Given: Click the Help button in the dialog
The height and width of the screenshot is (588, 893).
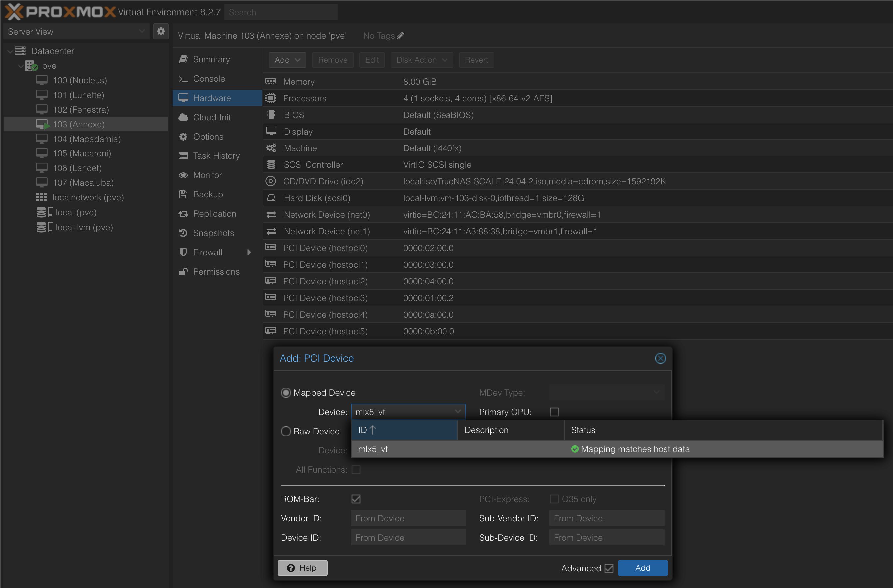Looking at the screenshot, I should [302, 568].
